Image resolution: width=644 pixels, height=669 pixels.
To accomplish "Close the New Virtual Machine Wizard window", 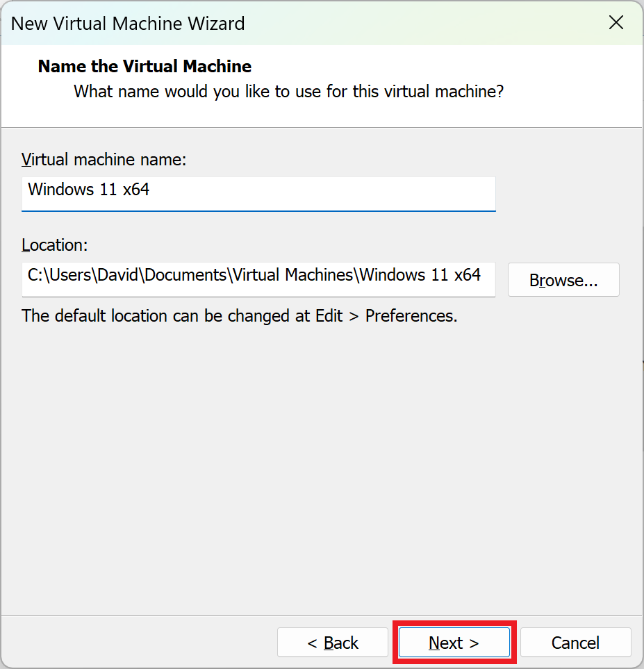I will click(x=616, y=22).
